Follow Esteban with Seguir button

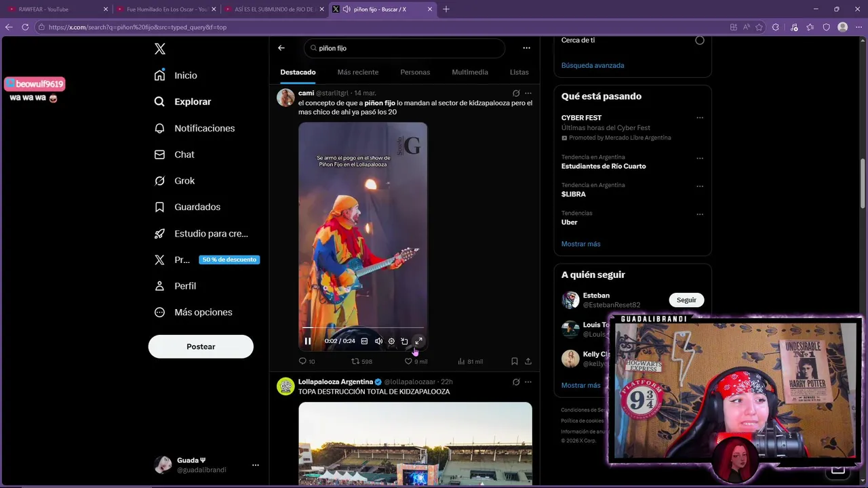(x=686, y=300)
